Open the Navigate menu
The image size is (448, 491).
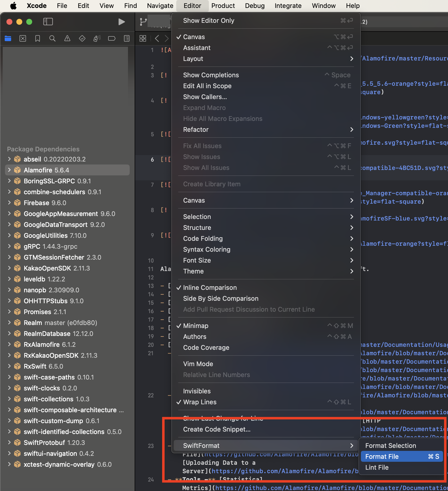click(160, 6)
